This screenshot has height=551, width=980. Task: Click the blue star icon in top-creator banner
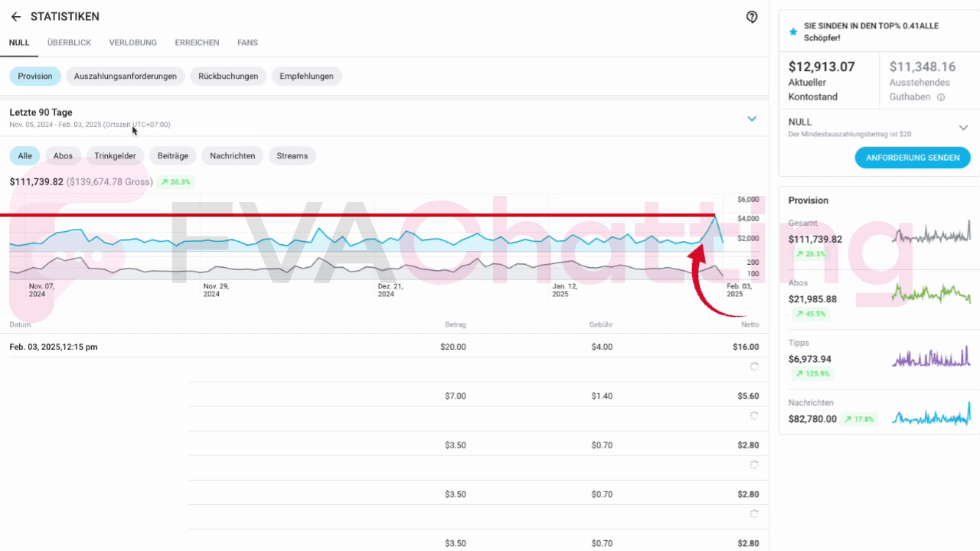click(793, 32)
